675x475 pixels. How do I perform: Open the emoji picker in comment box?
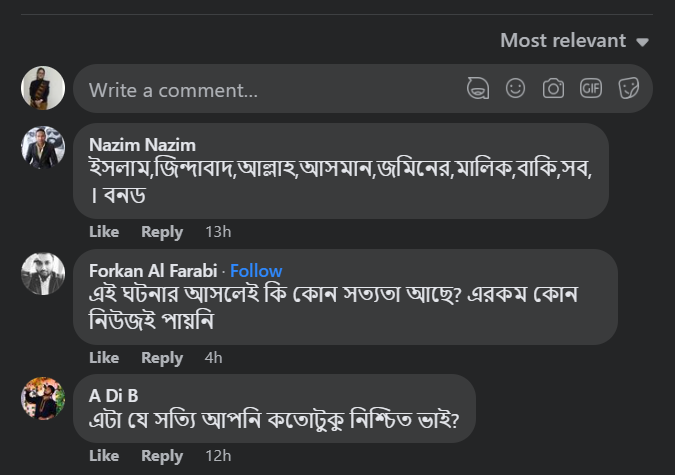coord(516,89)
